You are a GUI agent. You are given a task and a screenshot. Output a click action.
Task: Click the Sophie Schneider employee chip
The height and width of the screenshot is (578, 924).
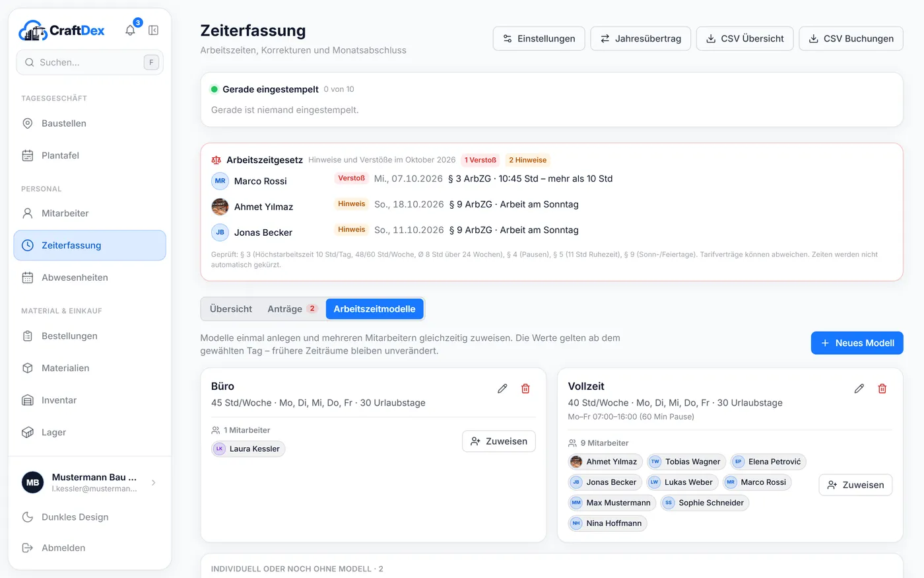tap(705, 503)
